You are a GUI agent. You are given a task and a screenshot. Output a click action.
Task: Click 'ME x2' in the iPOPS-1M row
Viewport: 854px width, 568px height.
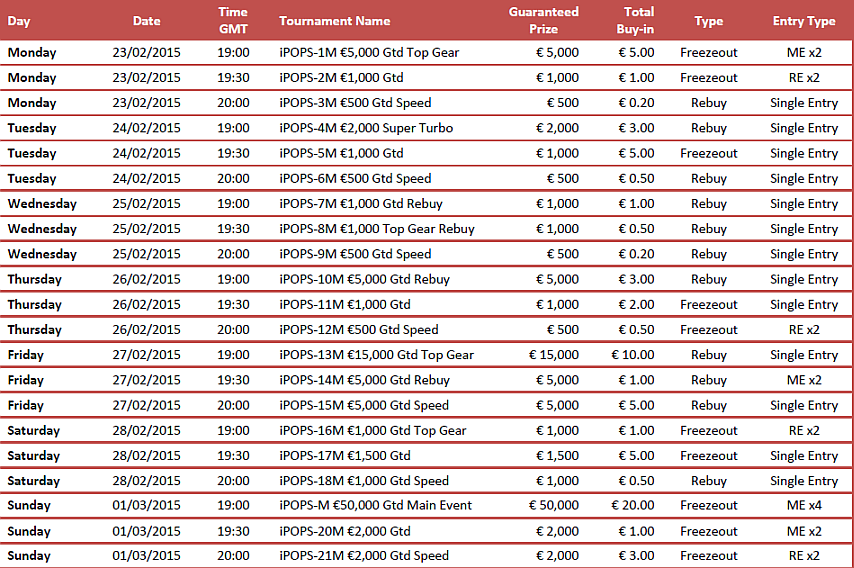click(x=804, y=53)
